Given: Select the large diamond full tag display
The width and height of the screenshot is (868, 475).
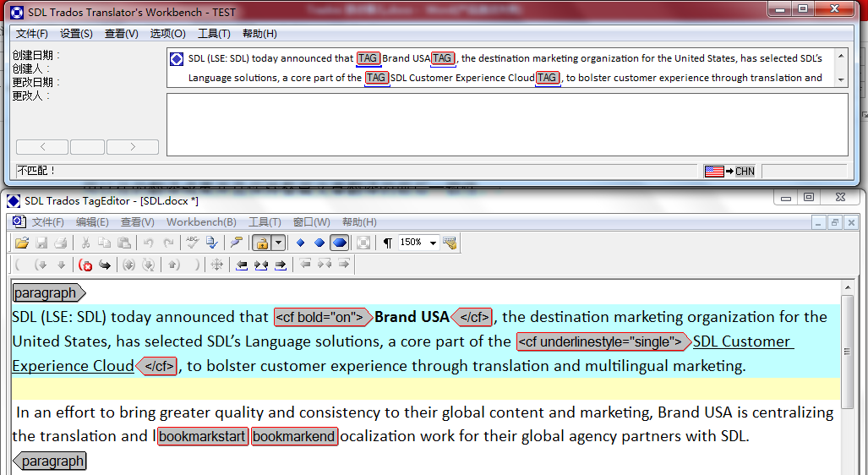Looking at the screenshot, I should [x=339, y=243].
